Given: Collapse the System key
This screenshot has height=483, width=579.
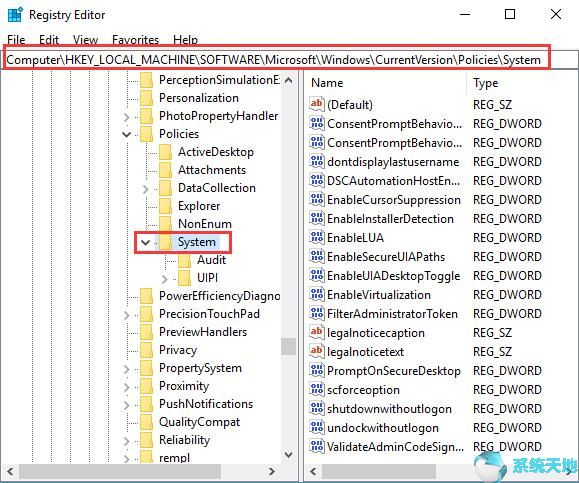Looking at the screenshot, I should [145, 243].
